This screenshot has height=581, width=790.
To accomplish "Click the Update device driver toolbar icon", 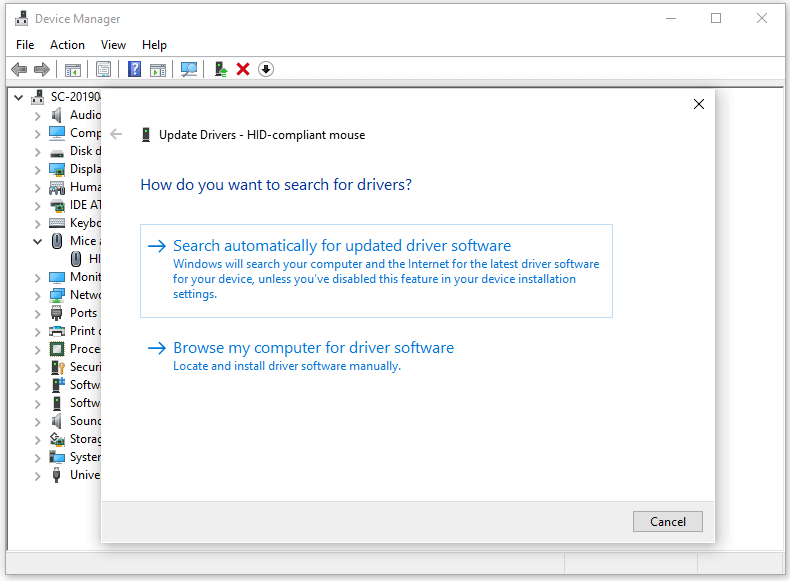I will (x=221, y=69).
